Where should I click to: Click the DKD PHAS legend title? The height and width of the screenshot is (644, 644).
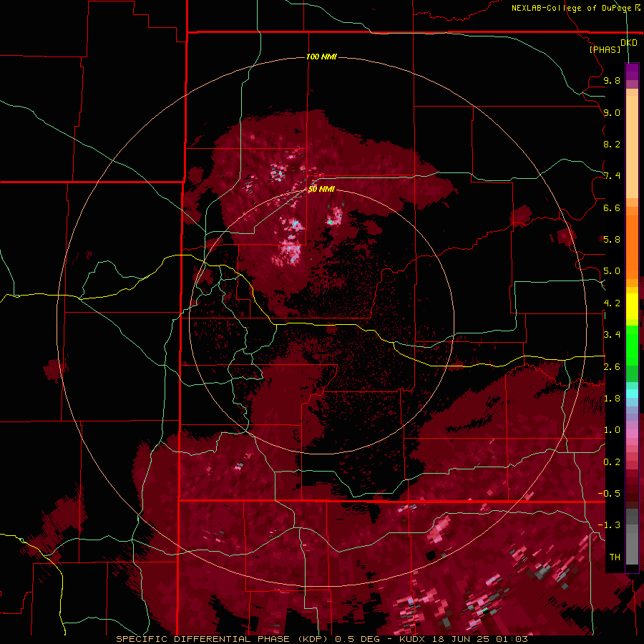pyautogui.click(x=613, y=46)
